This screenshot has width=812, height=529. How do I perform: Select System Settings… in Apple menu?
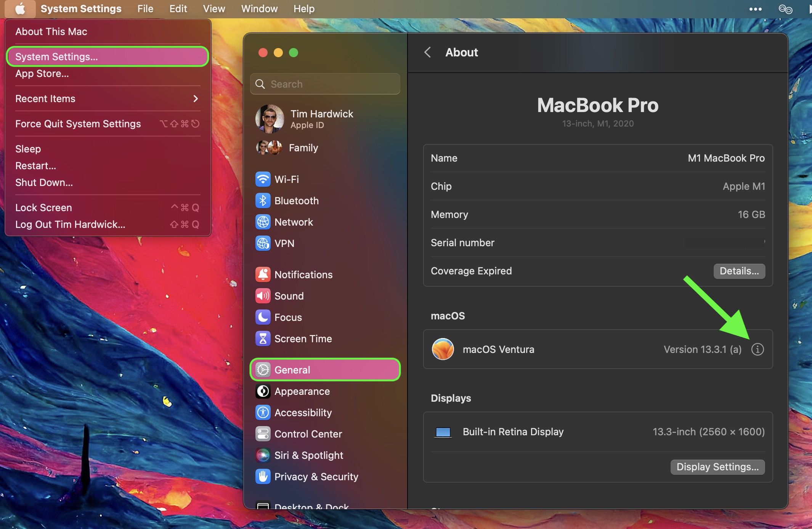click(108, 57)
